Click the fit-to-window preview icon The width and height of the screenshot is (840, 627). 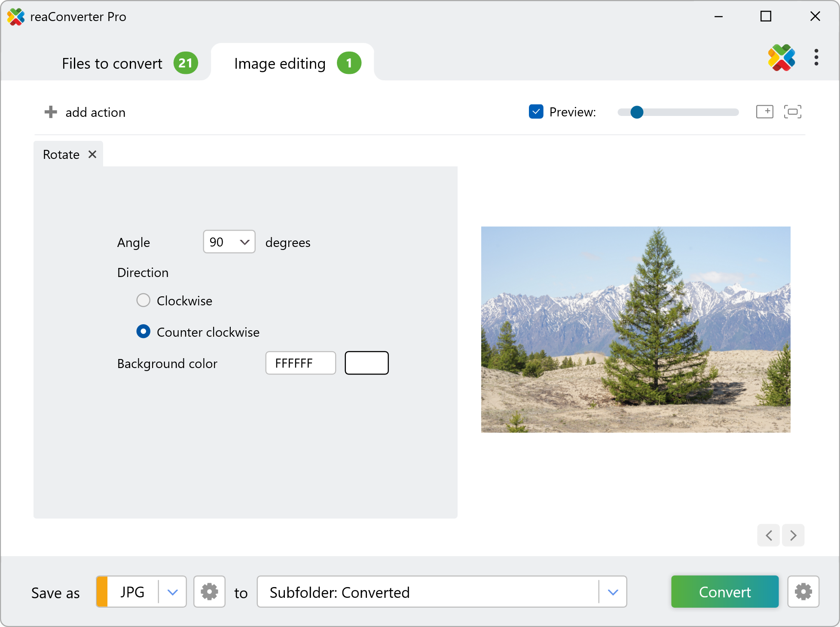coord(792,112)
